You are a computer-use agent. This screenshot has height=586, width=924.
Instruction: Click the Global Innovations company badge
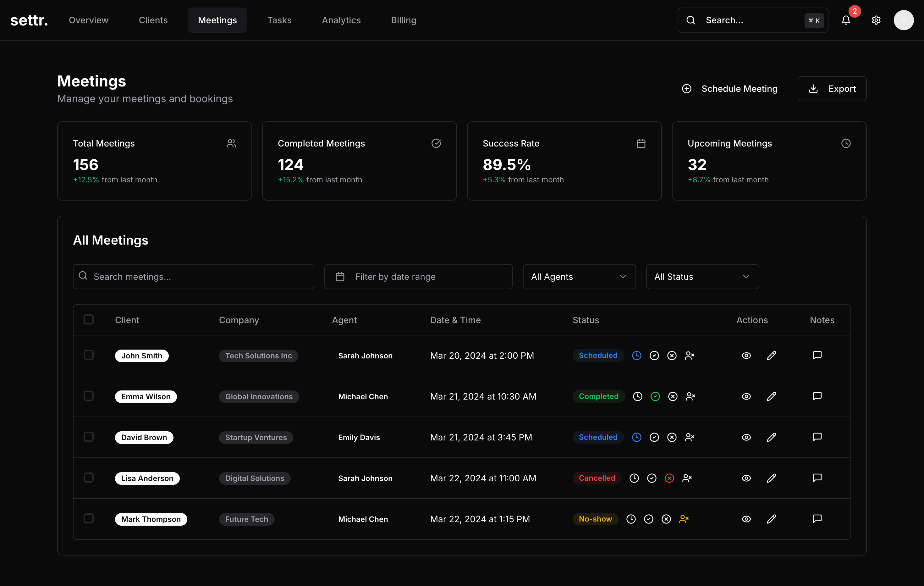point(259,396)
